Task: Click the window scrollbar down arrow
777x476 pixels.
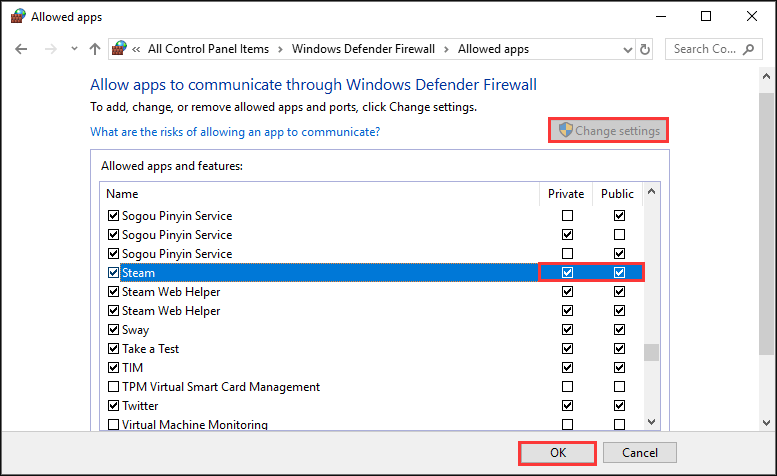Action: [x=766, y=423]
